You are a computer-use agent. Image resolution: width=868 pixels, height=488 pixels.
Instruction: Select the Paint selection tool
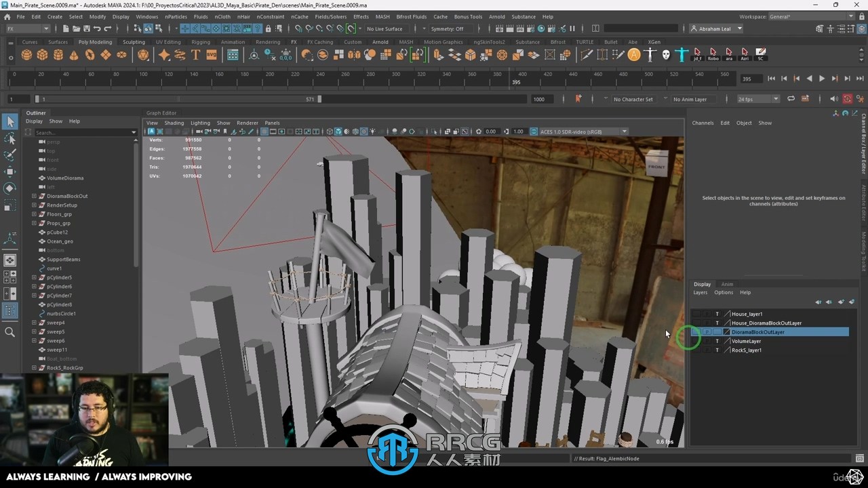(x=9, y=155)
